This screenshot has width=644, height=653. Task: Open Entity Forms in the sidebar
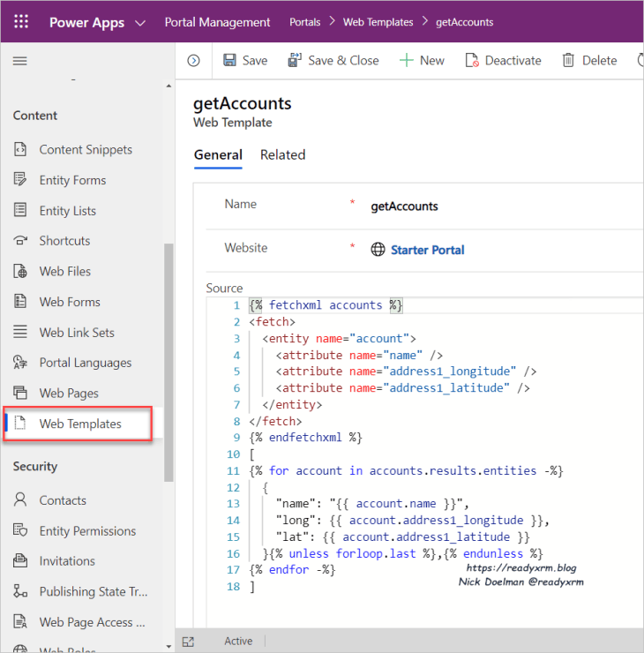73,180
